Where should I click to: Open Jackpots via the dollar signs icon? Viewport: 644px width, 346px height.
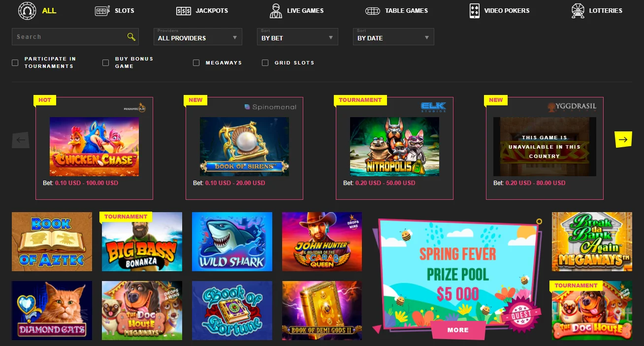tap(183, 10)
